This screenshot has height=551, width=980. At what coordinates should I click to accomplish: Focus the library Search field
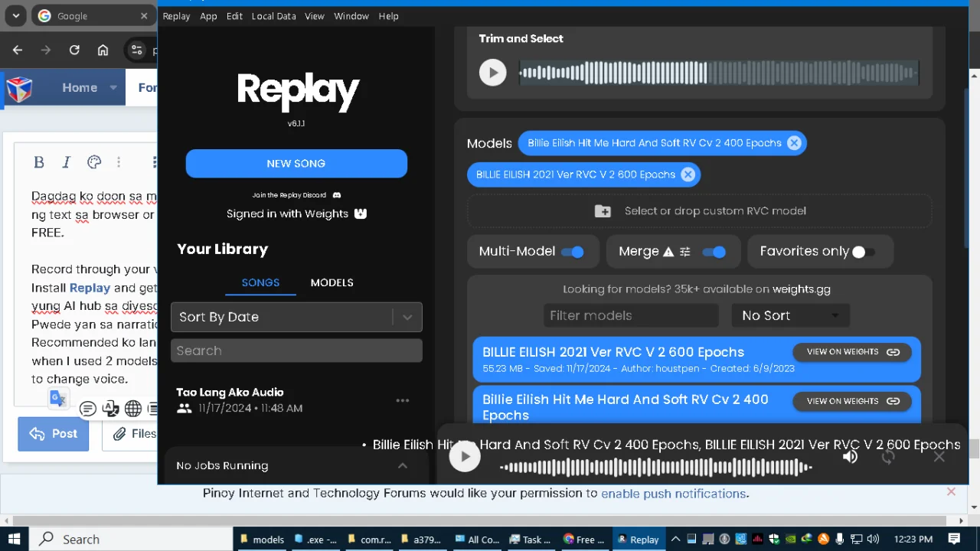(x=296, y=350)
